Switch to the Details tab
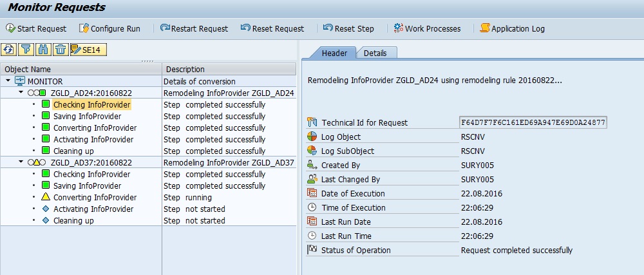 click(375, 53)
